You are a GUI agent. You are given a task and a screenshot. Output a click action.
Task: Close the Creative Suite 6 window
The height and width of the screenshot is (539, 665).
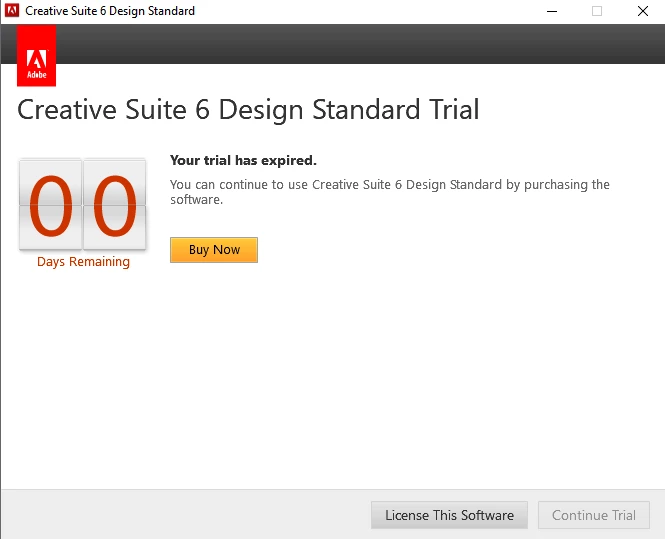click(x=643, y=11)
